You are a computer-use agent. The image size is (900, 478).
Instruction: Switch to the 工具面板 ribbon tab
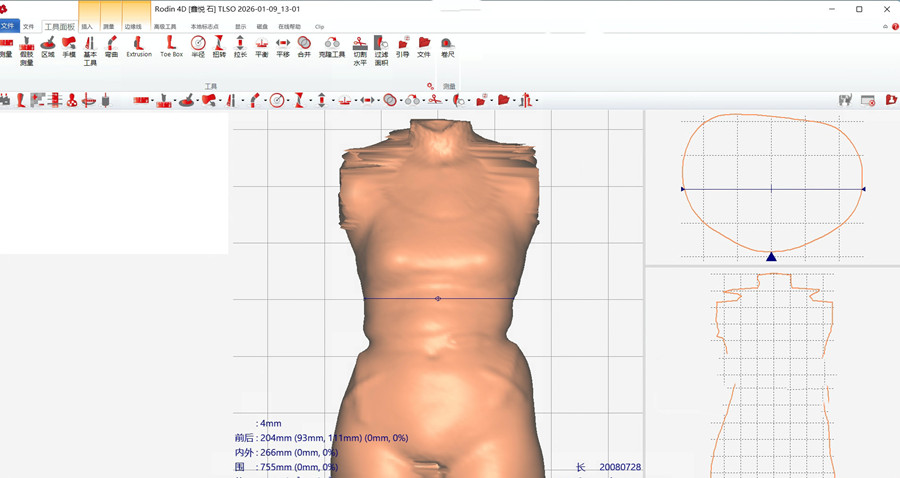click(x=60, y=26)
